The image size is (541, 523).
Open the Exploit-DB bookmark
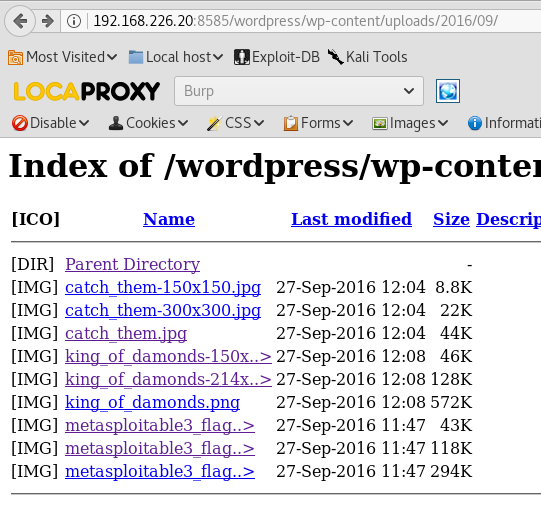point(277,57)
